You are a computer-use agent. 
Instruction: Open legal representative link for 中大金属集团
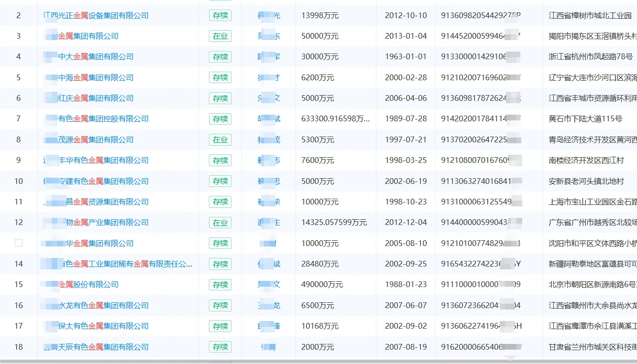pyautogui.click(x=269, y=56)
